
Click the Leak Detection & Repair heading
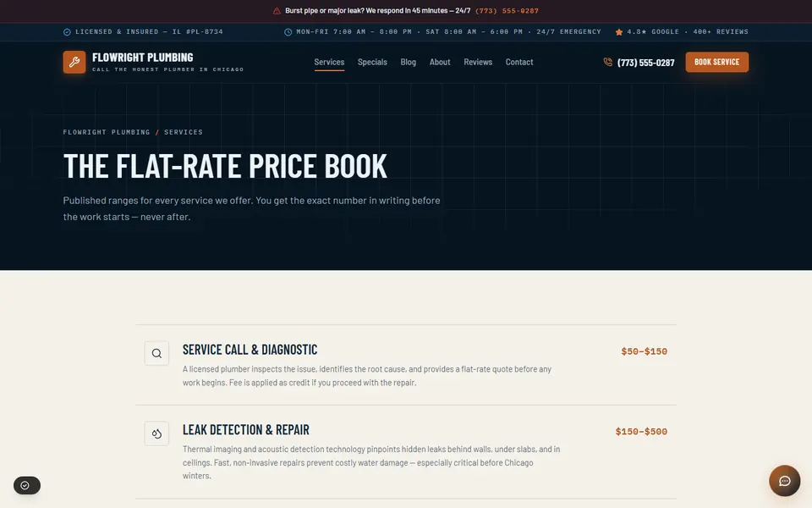[x=246, y=430]
